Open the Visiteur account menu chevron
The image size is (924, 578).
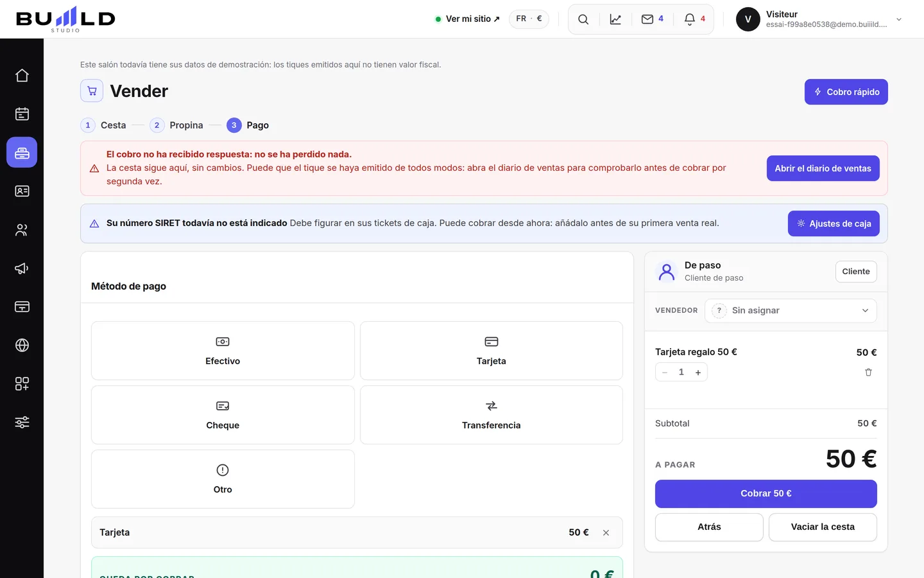(x=899, y=19)
